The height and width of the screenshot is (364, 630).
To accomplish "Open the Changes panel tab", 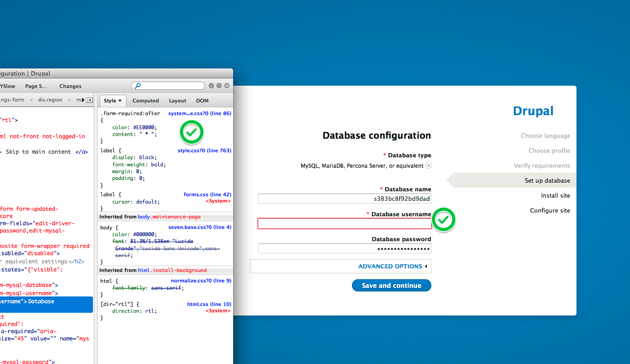I will [x=70, y=86].
